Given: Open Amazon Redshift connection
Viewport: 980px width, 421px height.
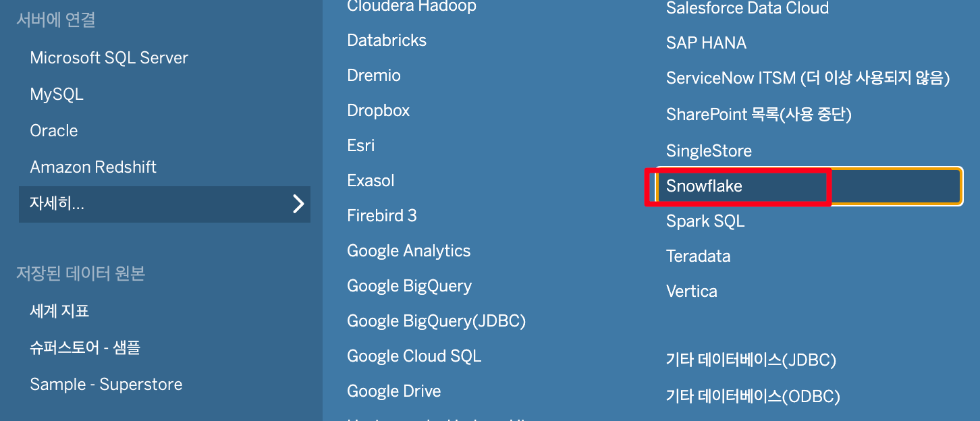Looking at the screenshot, I should (93, 167).
